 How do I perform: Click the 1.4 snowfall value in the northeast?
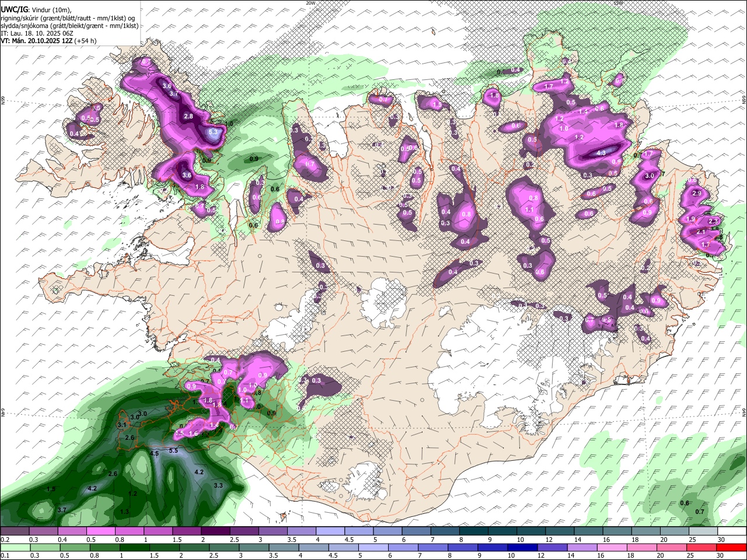(x=583, y=112)
